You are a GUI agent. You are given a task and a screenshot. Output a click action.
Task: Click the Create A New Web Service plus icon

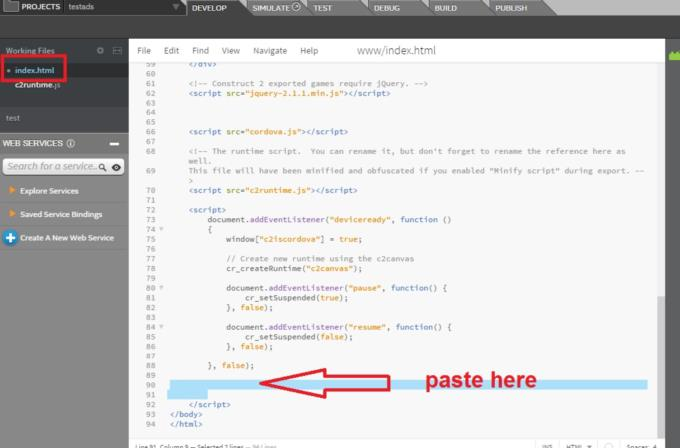click(10, 238)
